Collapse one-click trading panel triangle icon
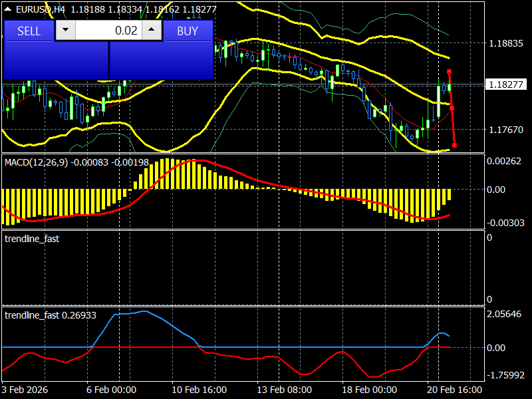The width and height of the screenshot is (532, 399). click(x=7, y=9)
